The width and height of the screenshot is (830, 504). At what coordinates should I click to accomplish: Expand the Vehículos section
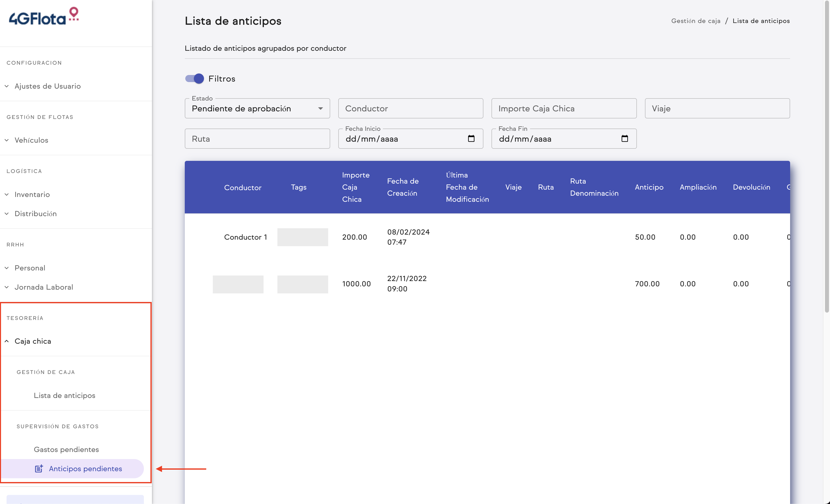click(31, 140)
